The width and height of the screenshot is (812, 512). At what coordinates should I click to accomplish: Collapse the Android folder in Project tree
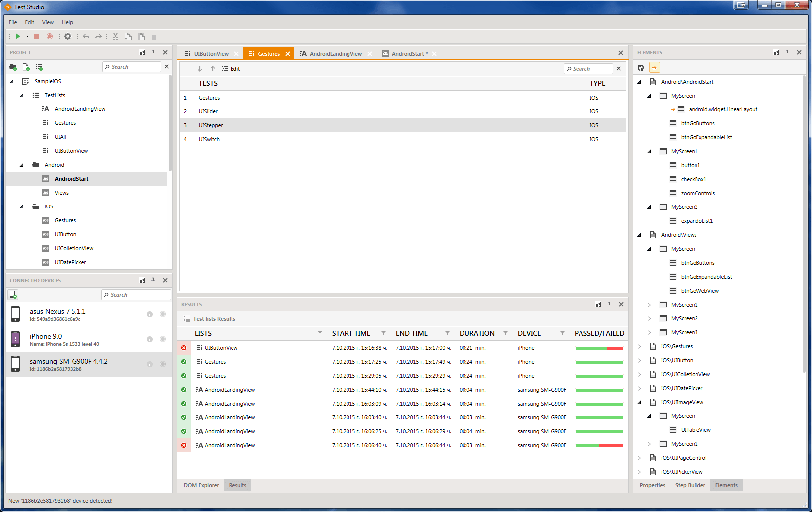(x=22, y=165)
